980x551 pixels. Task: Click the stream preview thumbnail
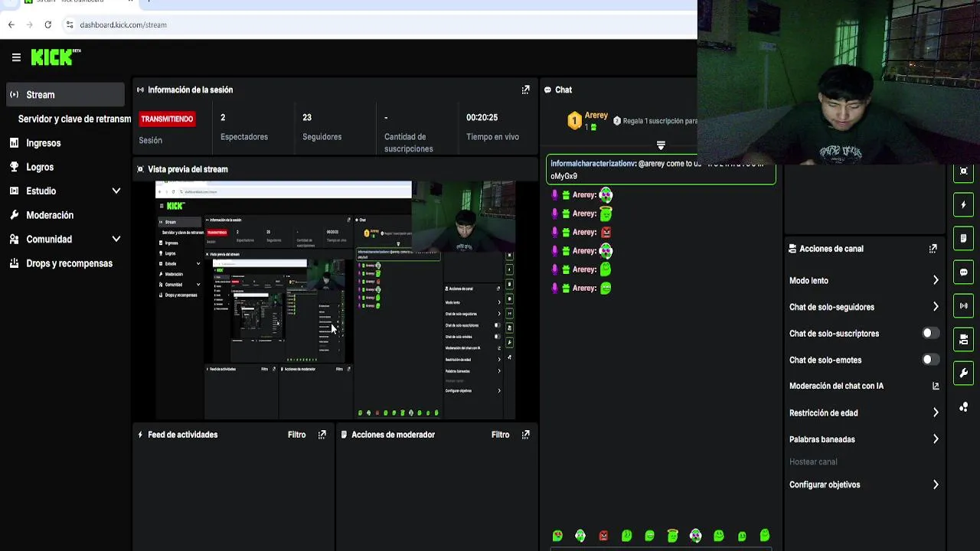(335, 300)
